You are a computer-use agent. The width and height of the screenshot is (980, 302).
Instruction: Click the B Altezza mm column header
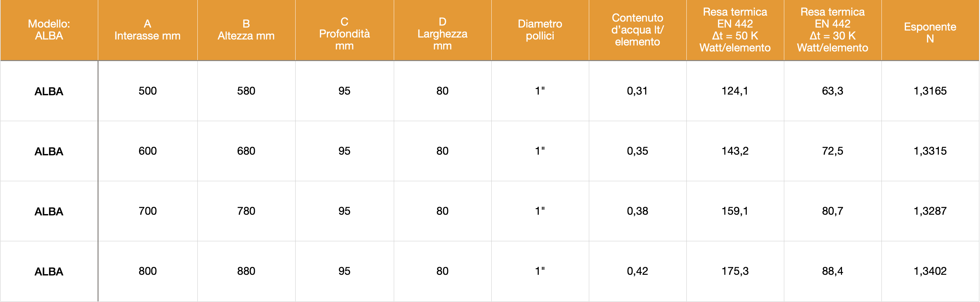pyautogui.click(x=246, y=30)
